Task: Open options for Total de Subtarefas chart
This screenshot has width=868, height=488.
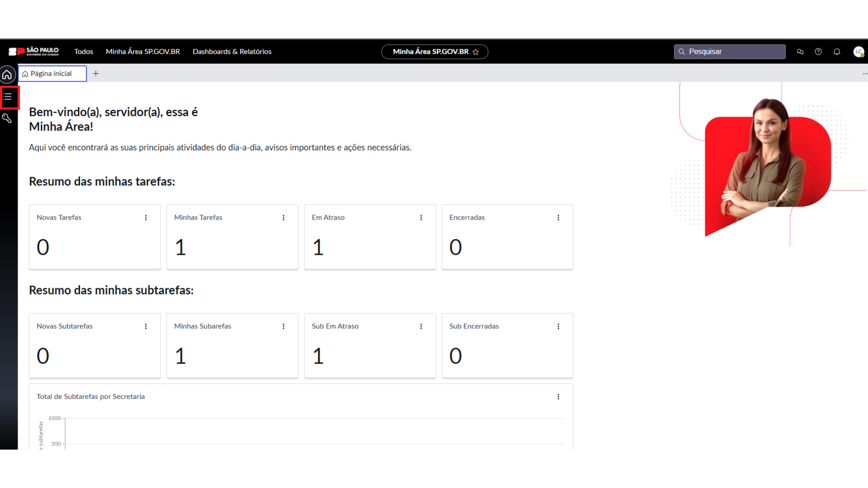Action: (558, 397)
